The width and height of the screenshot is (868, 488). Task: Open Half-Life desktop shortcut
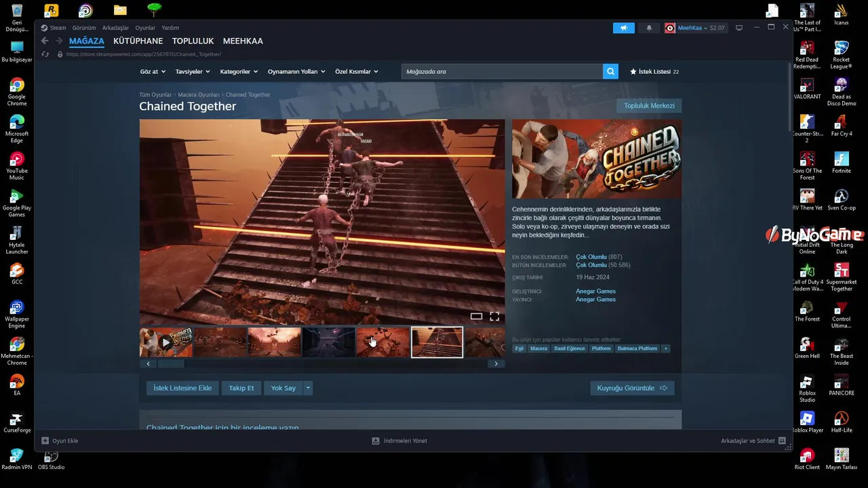tap(842, 422)
